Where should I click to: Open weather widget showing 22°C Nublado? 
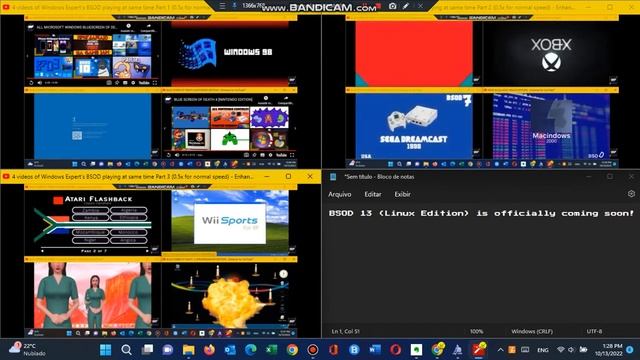(28, 349)
